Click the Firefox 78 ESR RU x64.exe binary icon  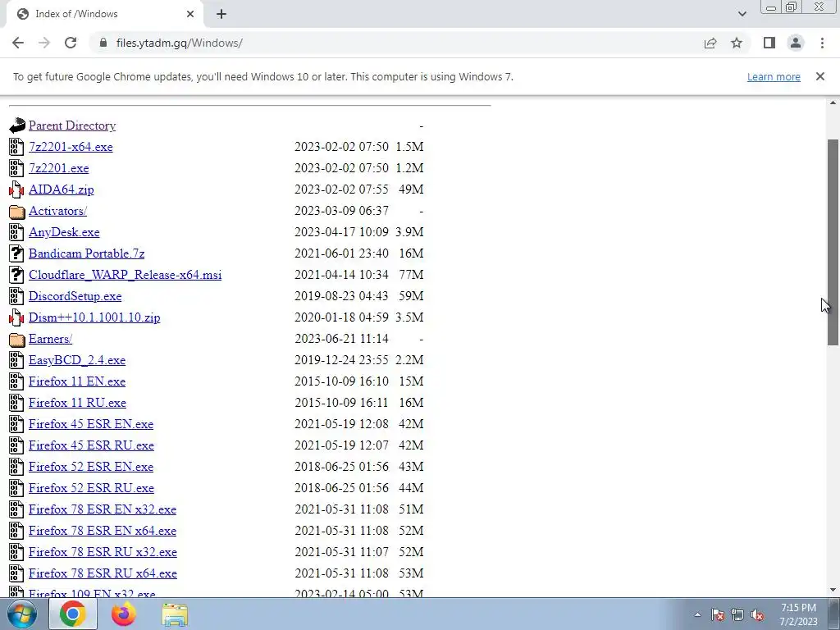(x=16, y=573)
